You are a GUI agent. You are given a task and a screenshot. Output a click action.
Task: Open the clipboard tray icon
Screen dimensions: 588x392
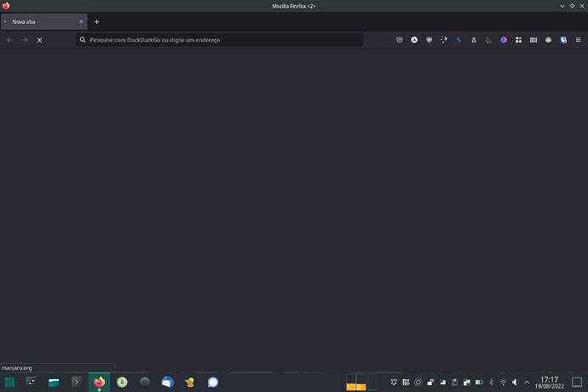(454, 383)
